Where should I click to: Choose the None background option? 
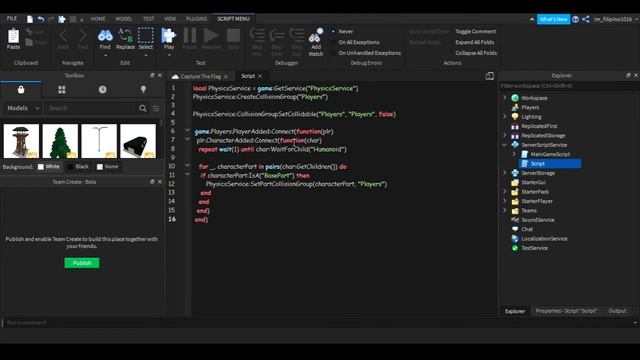click(x=107, y=167)
